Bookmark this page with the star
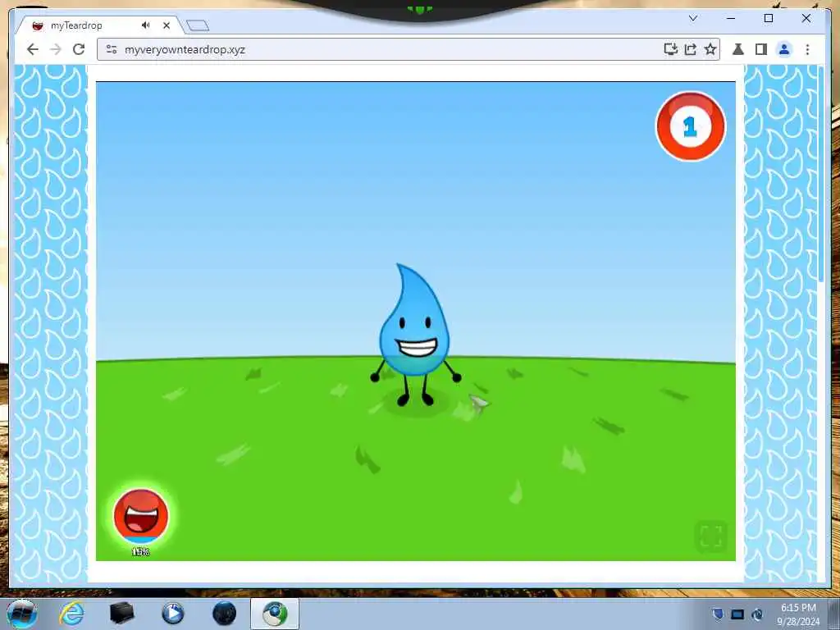840x630 pixels. [x=710, y=49]
